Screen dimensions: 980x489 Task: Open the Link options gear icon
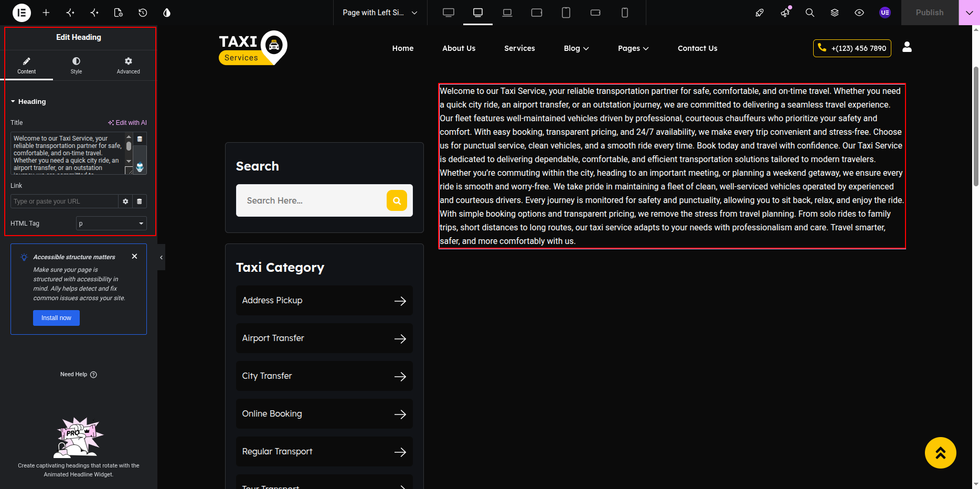pyautogui.click(x=125, y=201)
